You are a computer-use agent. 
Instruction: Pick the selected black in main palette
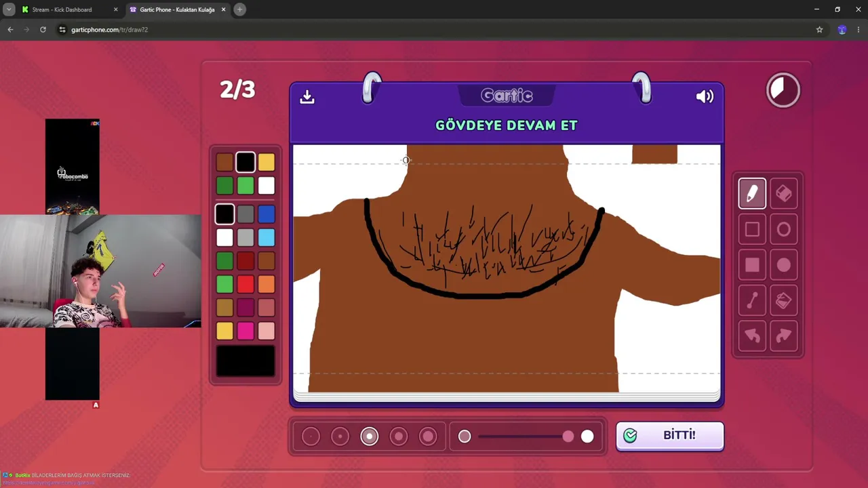[x=224, y=214]
